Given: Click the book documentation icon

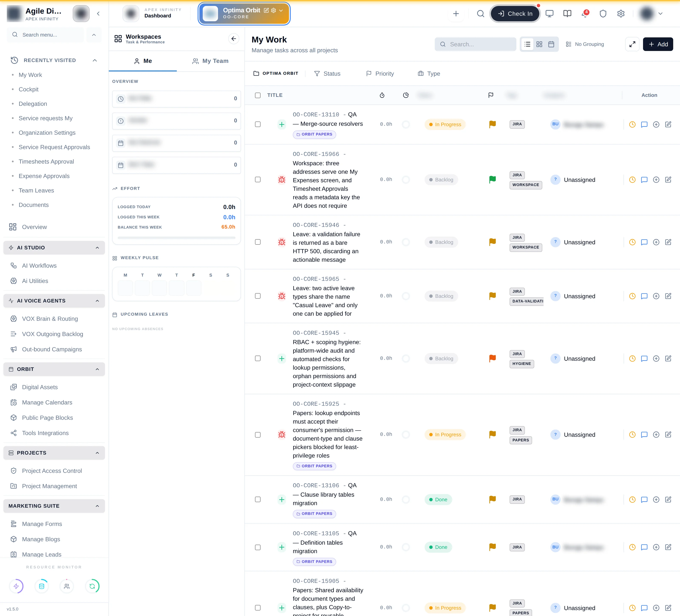Looking at the screenshot, I should tap(567, 14).
